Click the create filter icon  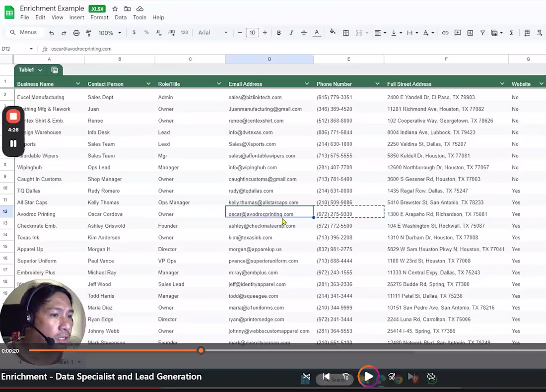click(482, 33)
